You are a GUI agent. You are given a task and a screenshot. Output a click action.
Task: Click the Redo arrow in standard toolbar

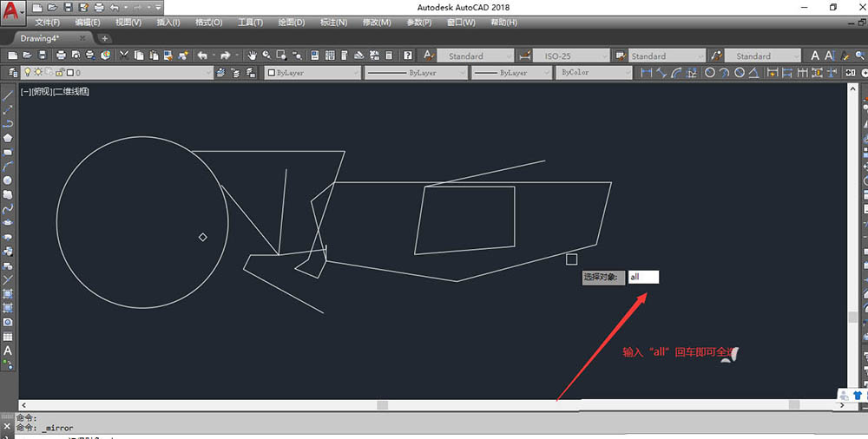coord(225,56)
